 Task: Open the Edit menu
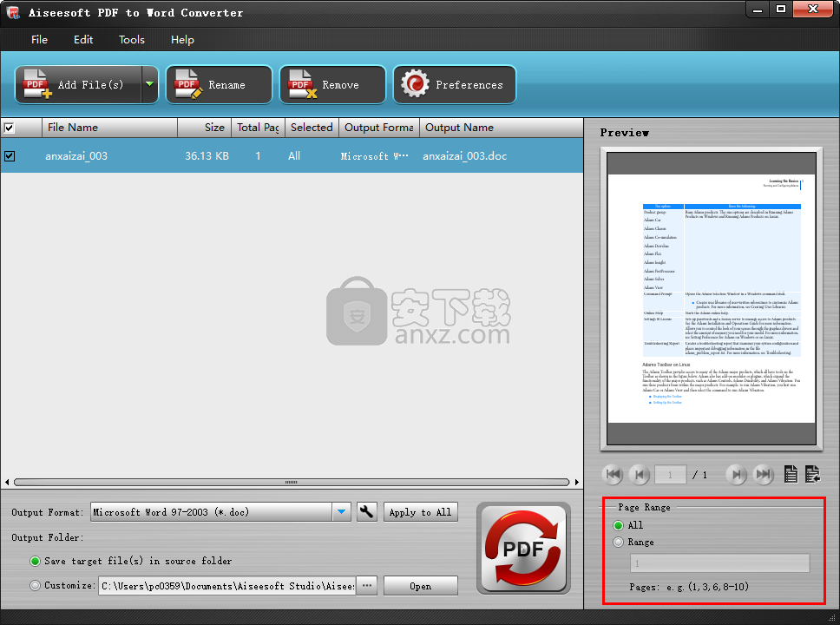(x=83, y=40)
